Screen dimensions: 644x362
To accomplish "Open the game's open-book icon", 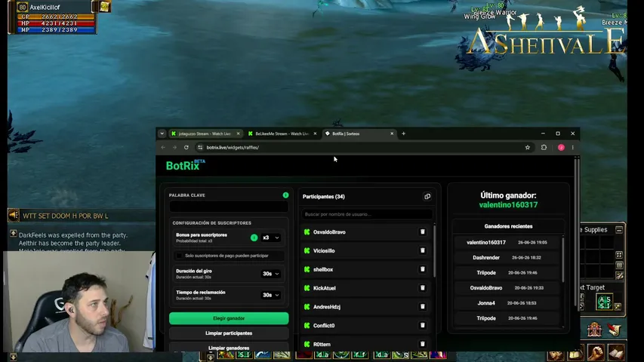I will pyautogui.click(x=616, y=354).
